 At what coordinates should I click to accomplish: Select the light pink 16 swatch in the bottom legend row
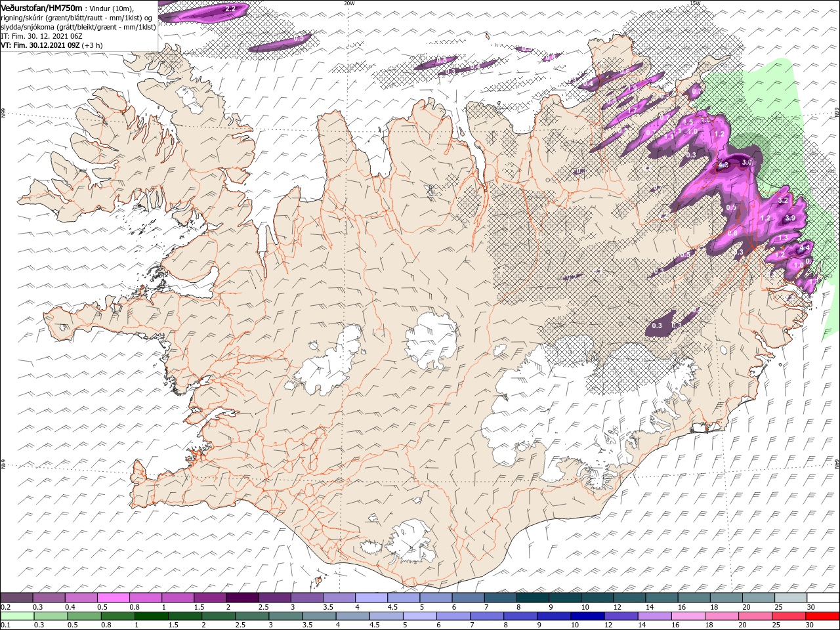pyautogui.click(x=689, y=616)
